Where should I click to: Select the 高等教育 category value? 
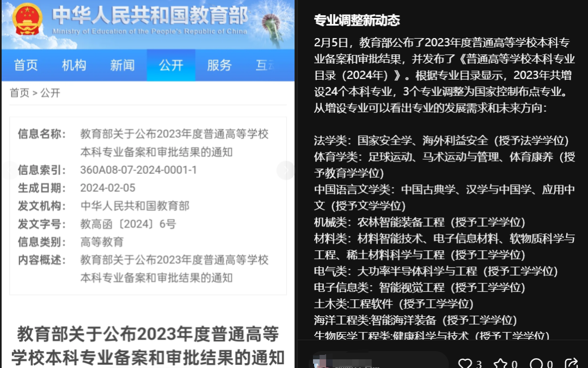click(x=102, y=242)
